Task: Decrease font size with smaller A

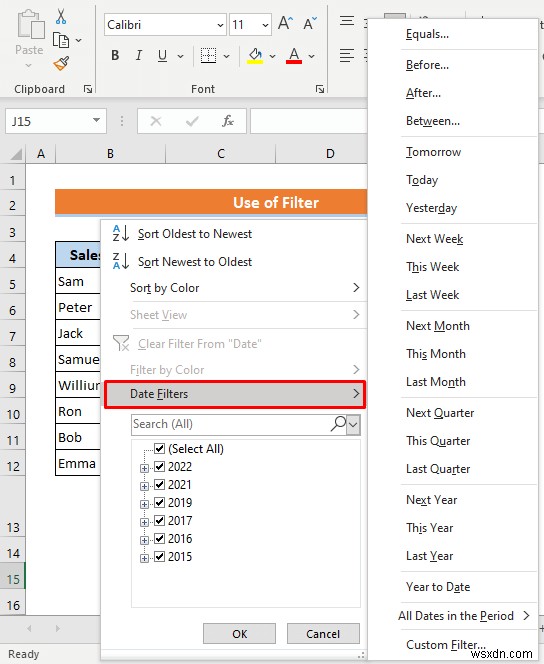Action: coord(310,24)
